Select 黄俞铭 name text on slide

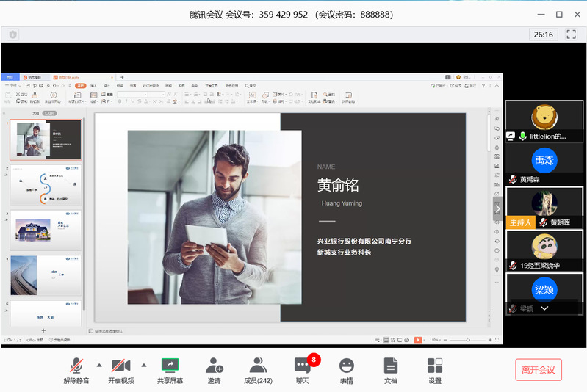[338, 185]
